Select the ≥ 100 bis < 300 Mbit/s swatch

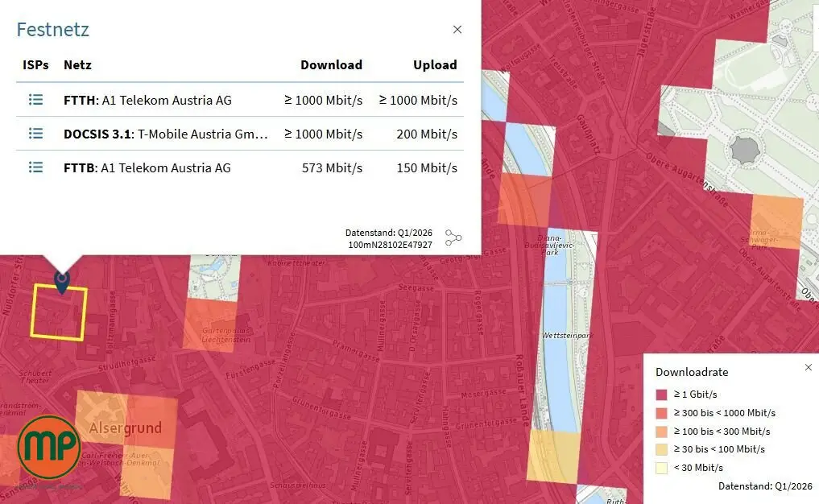(x=661, y=432)
